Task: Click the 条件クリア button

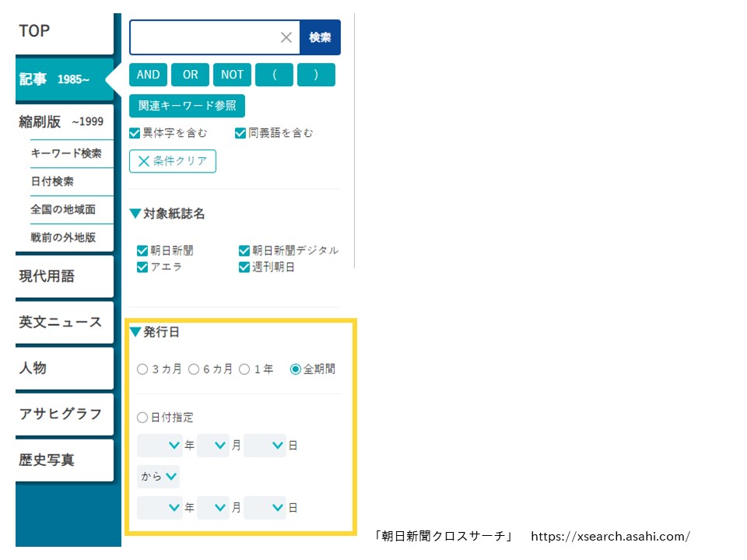Action: point(173,161)
